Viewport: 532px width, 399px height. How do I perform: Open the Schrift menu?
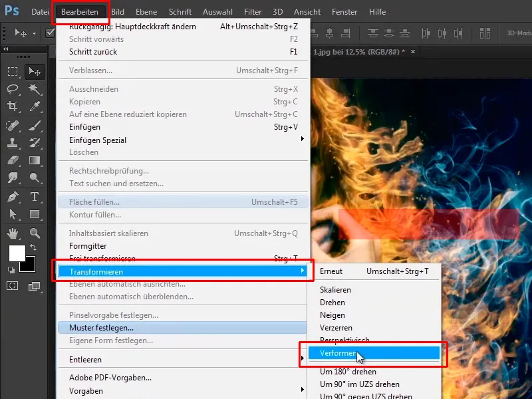pos(180,12)
